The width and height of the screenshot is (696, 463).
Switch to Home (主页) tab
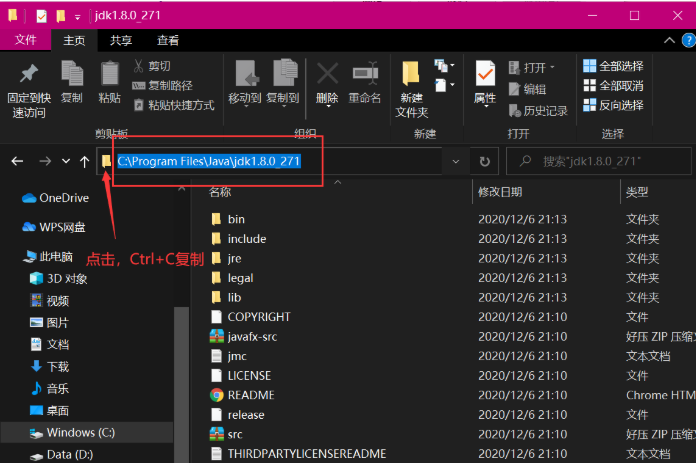(74, 41)
